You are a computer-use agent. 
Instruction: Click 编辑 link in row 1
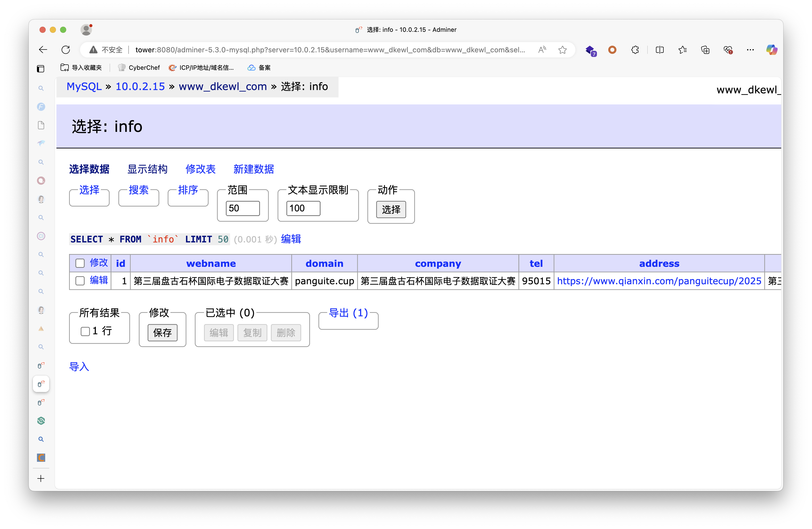pos(99,280)
